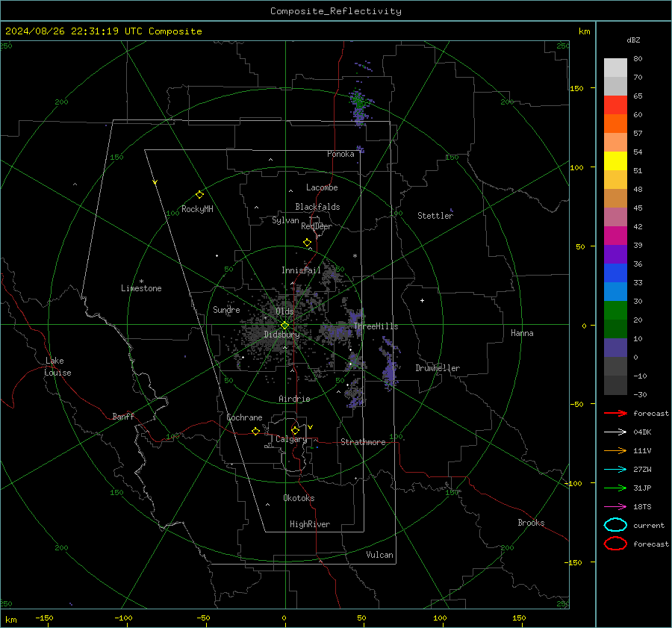Click the 150 tick on right km axis
This screenshot has width=672, height=628.
[x=576, y=88]
